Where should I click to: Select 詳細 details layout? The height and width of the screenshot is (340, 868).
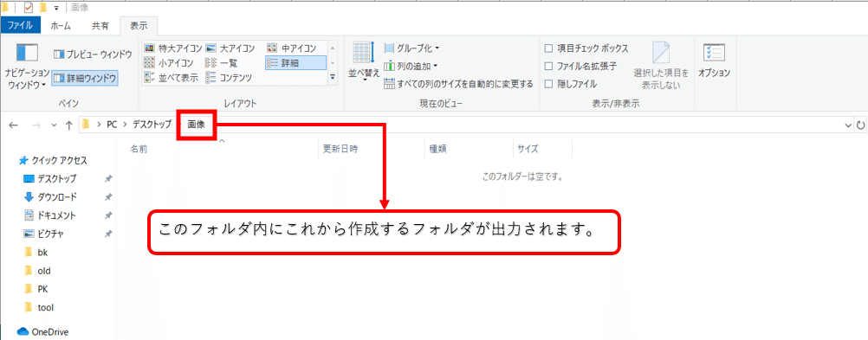tap(295, 62)
